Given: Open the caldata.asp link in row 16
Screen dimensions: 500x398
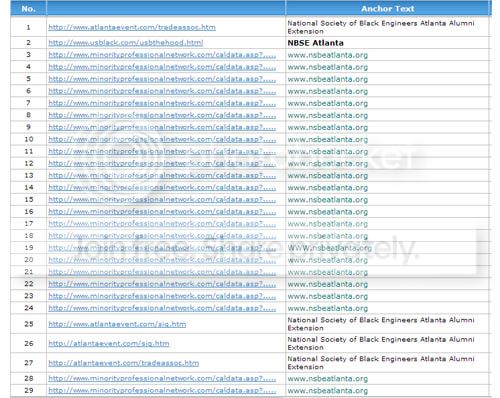Looking at the screenshot, I should [x=162, y=212].
